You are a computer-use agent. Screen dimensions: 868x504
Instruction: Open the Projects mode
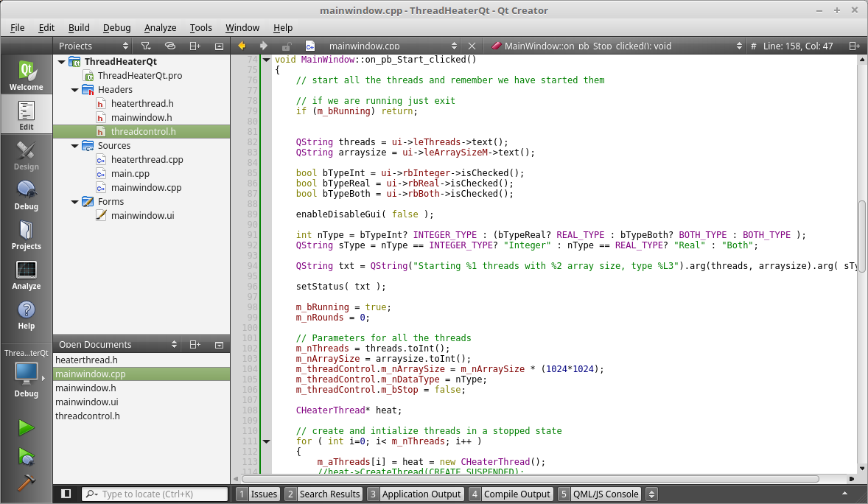point(26,234)
